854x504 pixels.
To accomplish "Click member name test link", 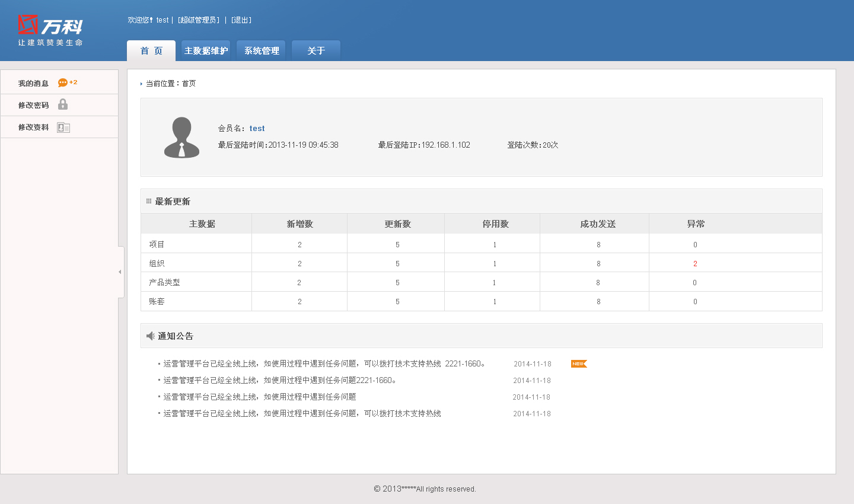I will point(257,128).
